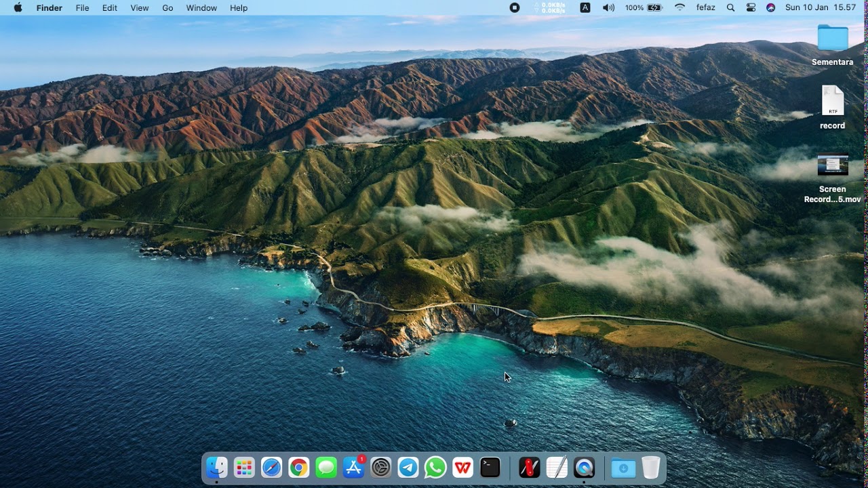Viewport: 868px width, 488px height.
Task: Open Notification Center via date and time
Action: click(821, 7)
